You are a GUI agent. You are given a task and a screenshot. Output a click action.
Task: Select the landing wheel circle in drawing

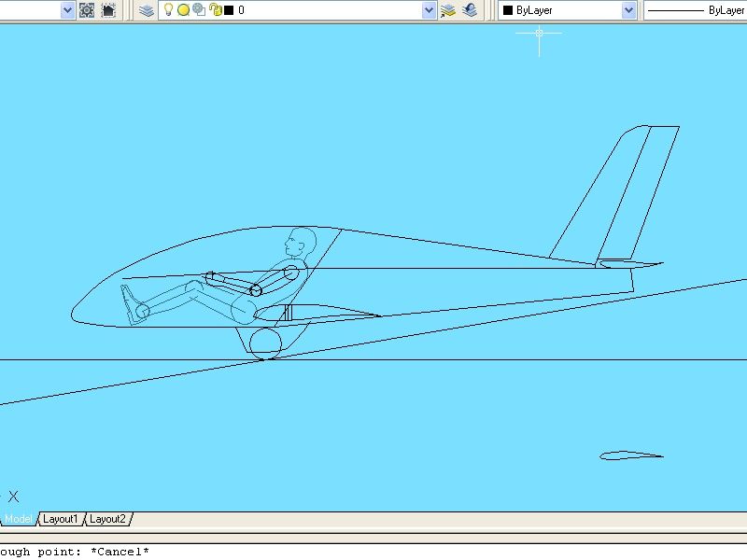265,343
